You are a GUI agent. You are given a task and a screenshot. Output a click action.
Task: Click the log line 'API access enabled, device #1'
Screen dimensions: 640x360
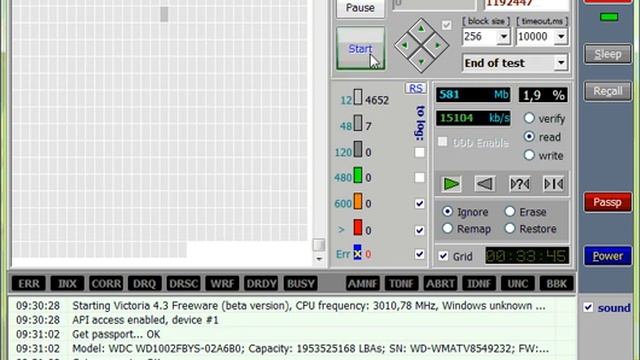pyautogui.click(x=145, y=320)
